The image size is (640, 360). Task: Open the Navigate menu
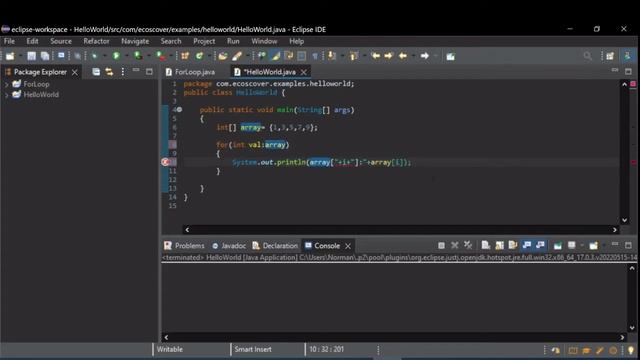135,41
